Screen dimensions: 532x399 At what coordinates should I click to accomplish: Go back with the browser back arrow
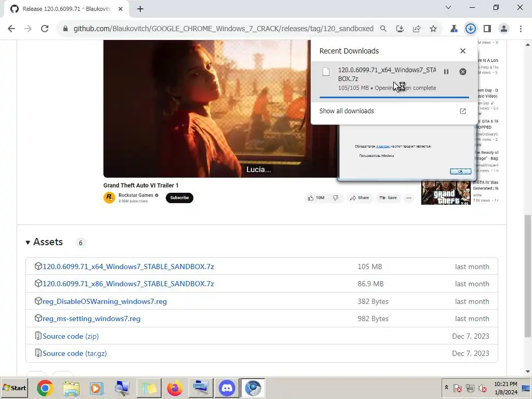pos(11,29)
